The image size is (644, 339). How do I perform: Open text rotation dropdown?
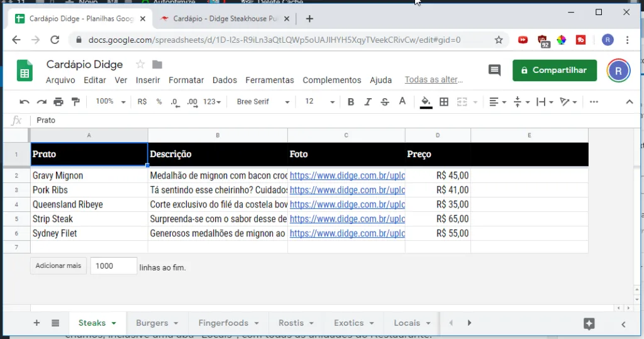coord(569,102)
